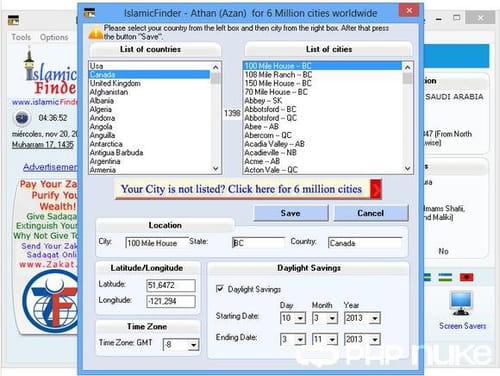Click the blue-green striped flag icon

click(x=445, y=277)
